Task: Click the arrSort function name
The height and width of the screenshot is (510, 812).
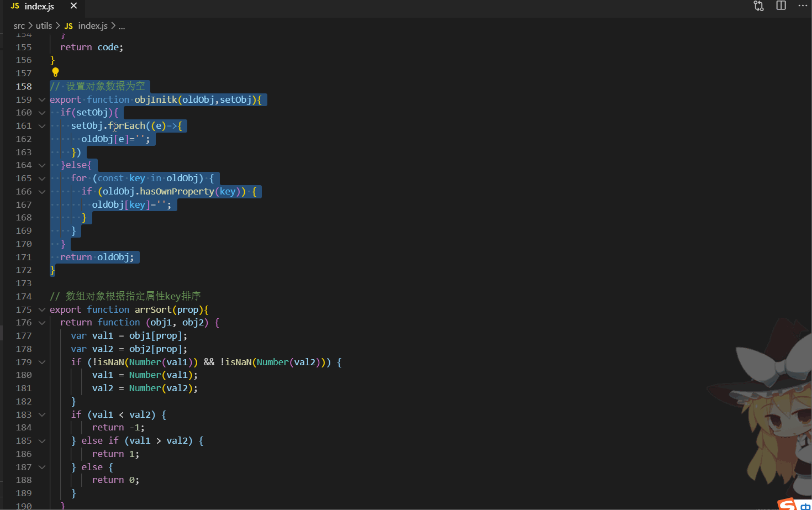Action: pos(153,309)
